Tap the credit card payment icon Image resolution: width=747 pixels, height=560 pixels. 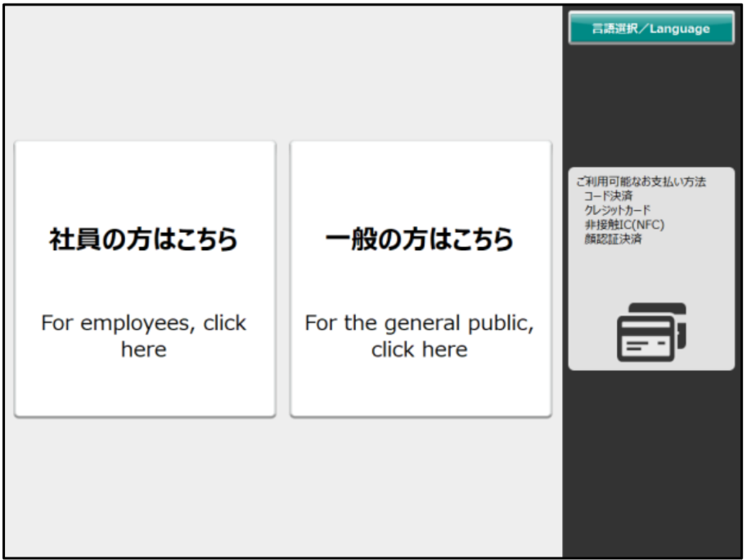coord(651,332)
